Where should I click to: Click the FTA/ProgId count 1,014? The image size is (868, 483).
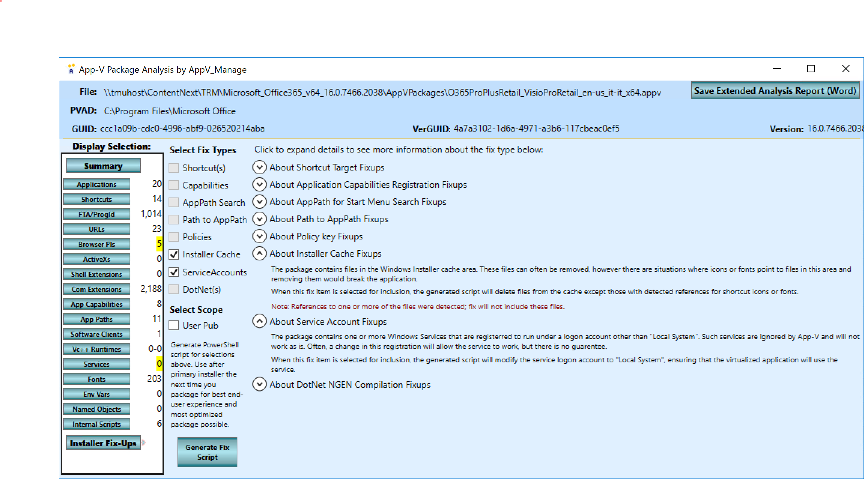click(151, 214)
